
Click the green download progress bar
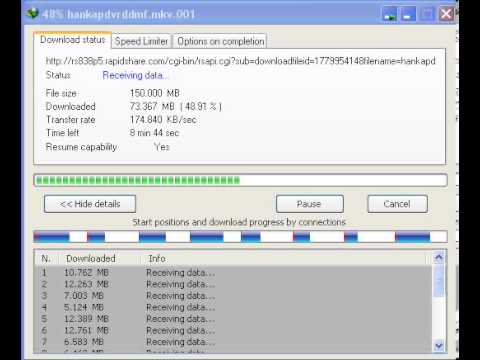(240, 181)
